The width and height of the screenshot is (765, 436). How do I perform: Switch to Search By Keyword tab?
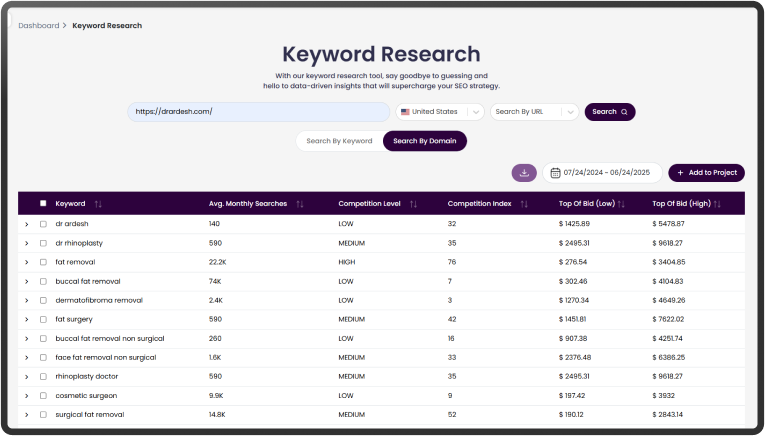coord(339,141)
